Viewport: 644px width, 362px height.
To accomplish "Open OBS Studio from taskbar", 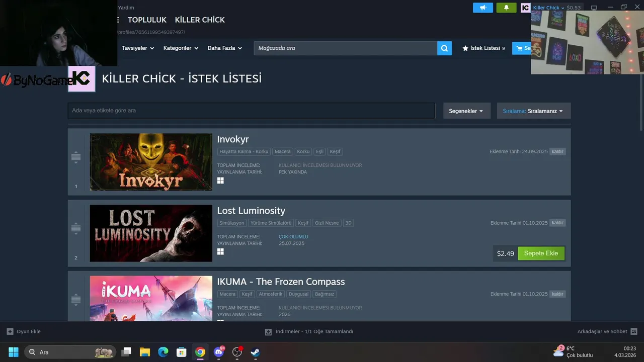I will tap(237, 352).
